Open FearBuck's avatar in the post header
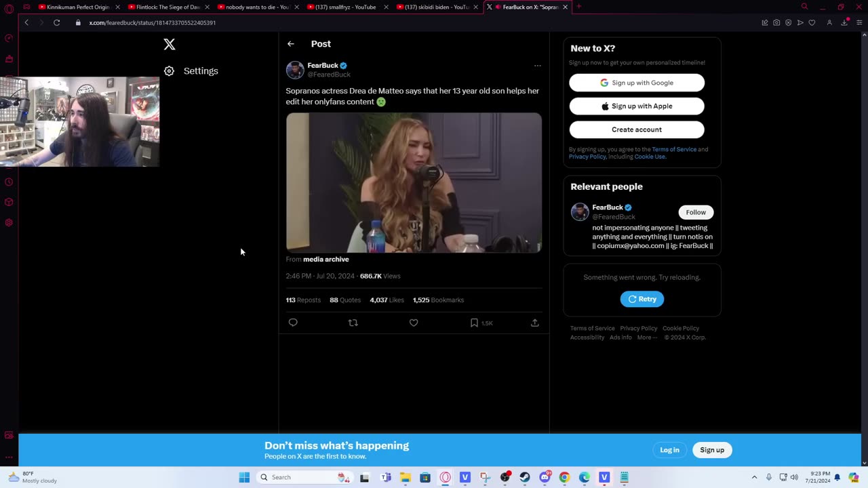The height and width of the screenshot is (488, 868). (295, 70)
